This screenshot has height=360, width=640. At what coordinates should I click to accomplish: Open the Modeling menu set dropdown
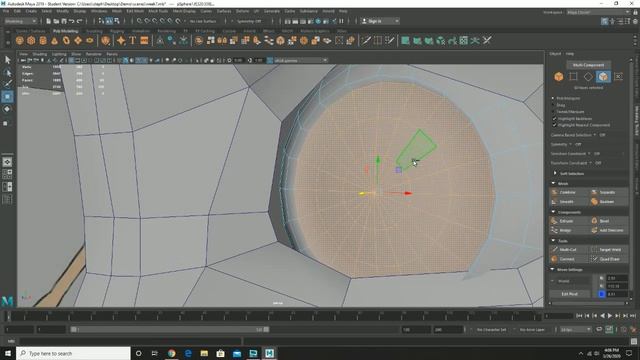tap(21, 21)
